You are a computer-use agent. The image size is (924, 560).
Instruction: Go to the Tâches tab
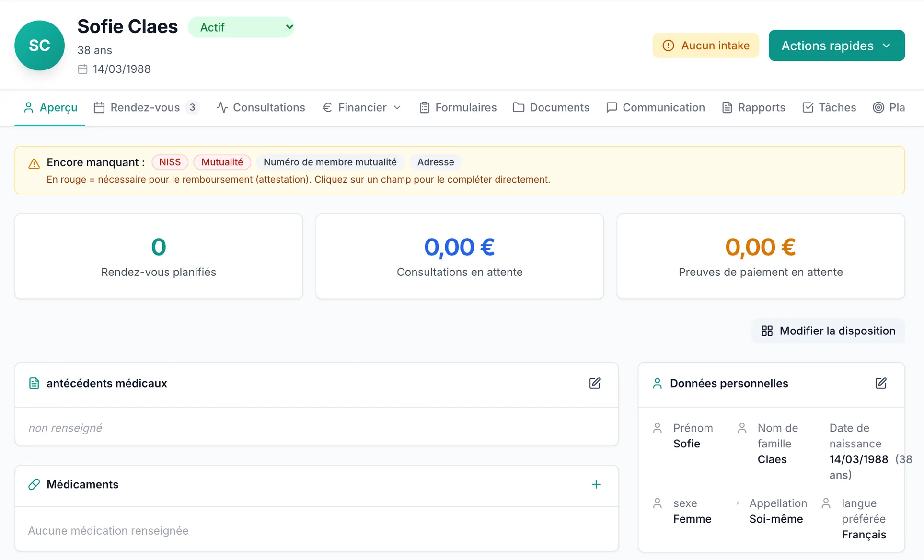(829, 107)
